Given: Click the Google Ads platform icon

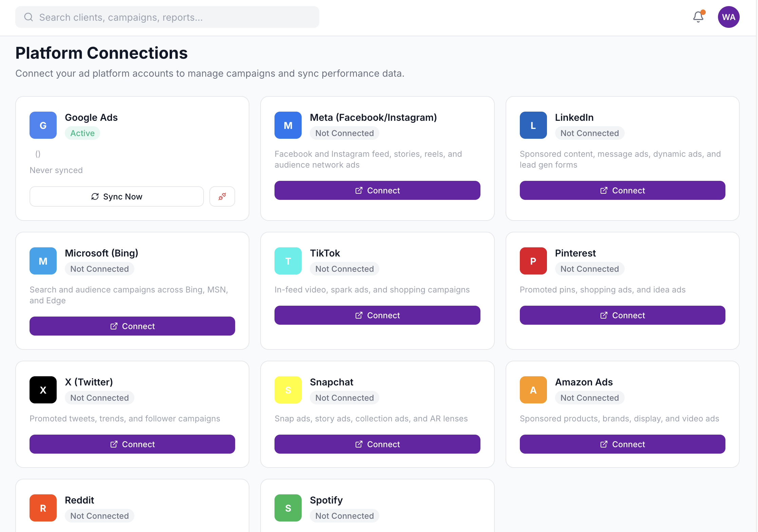Looking at the screenshot, I should pos(43,125).
